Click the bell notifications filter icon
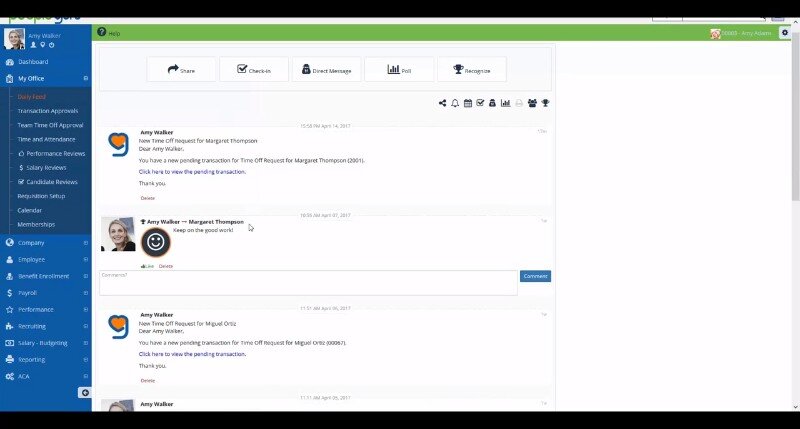Screen dimensions: 800x429 click(x=455, y=103)
